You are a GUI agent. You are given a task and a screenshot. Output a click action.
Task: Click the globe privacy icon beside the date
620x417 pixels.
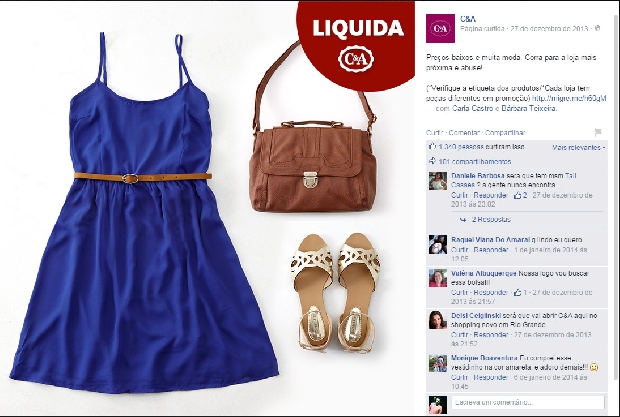597,28
